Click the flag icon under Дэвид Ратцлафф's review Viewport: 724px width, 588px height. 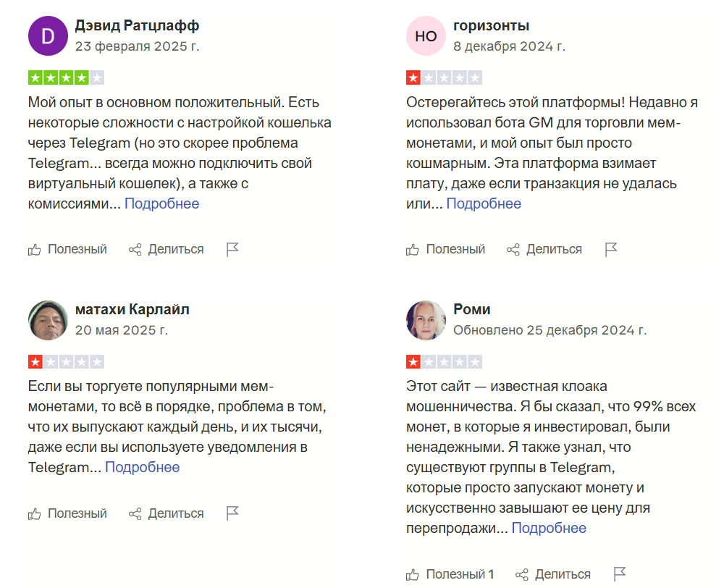(231, 248)
